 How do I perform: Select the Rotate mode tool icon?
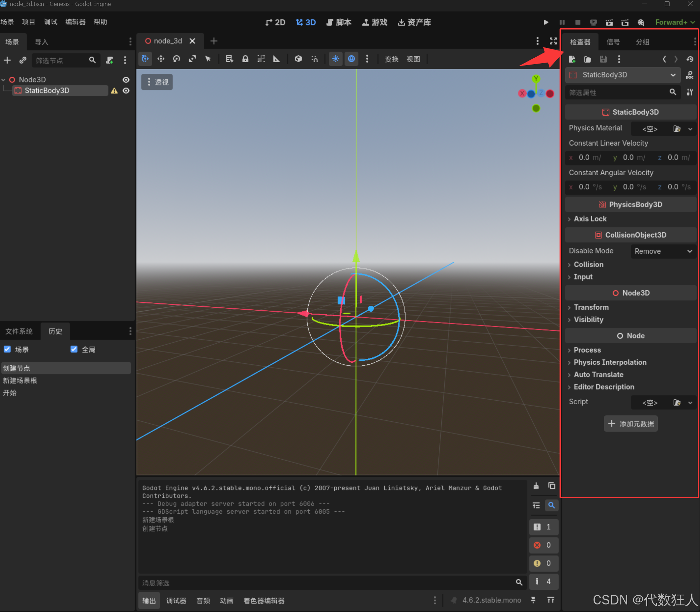coord(176,59)
